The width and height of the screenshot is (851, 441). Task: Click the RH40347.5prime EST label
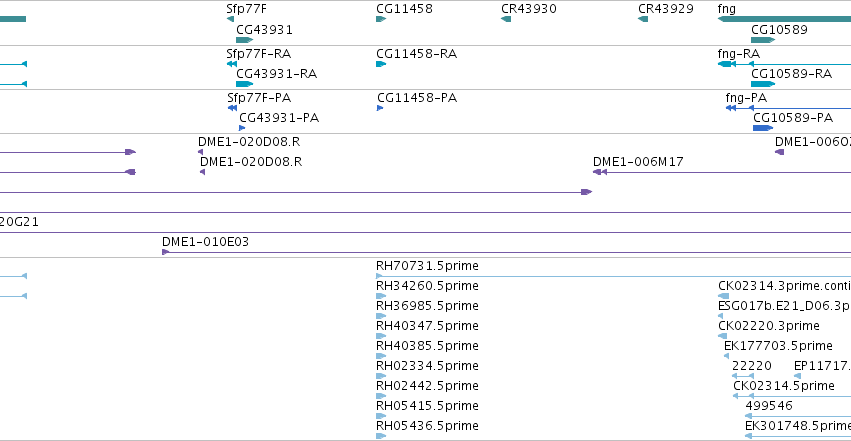click(427, 326)
